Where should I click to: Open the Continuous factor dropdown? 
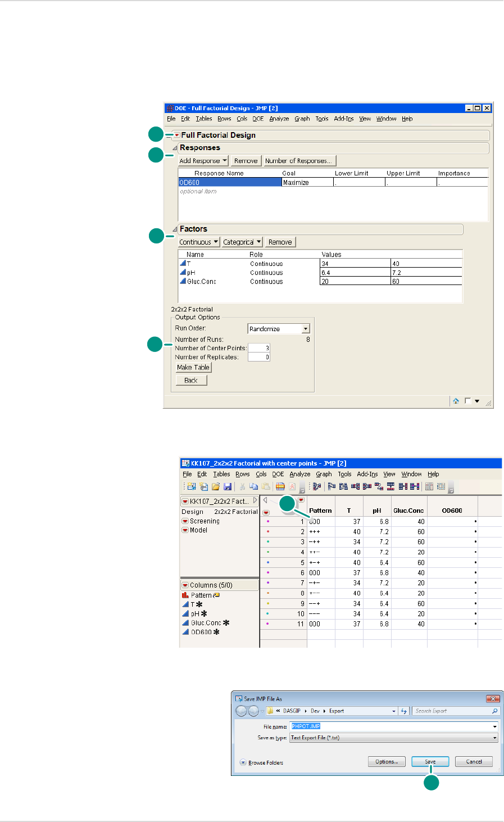point(199,242)
